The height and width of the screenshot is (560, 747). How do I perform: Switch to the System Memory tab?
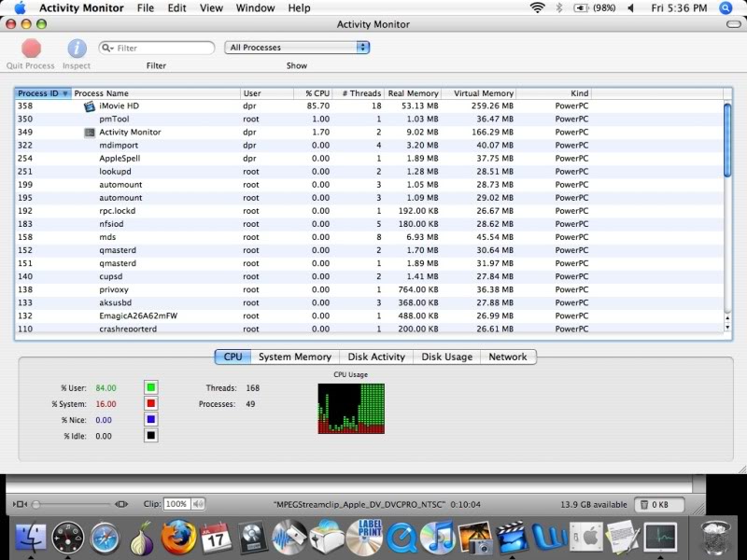click(x=295, y=357)
